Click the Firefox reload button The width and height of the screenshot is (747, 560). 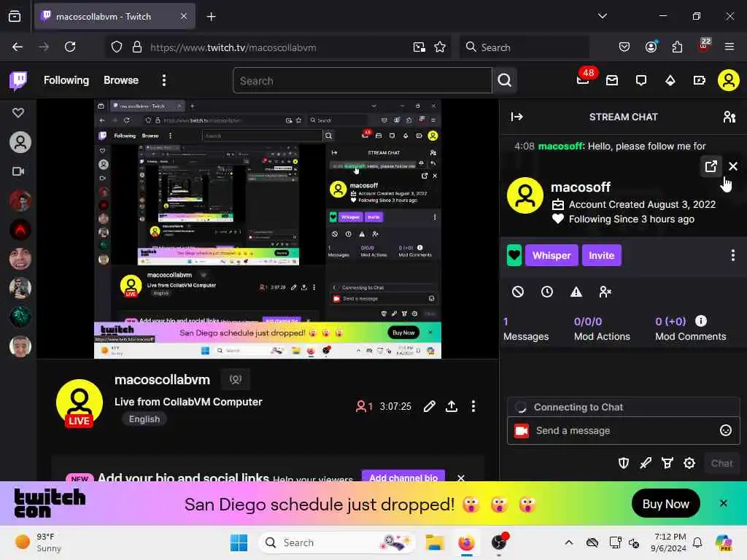point(70,47)
